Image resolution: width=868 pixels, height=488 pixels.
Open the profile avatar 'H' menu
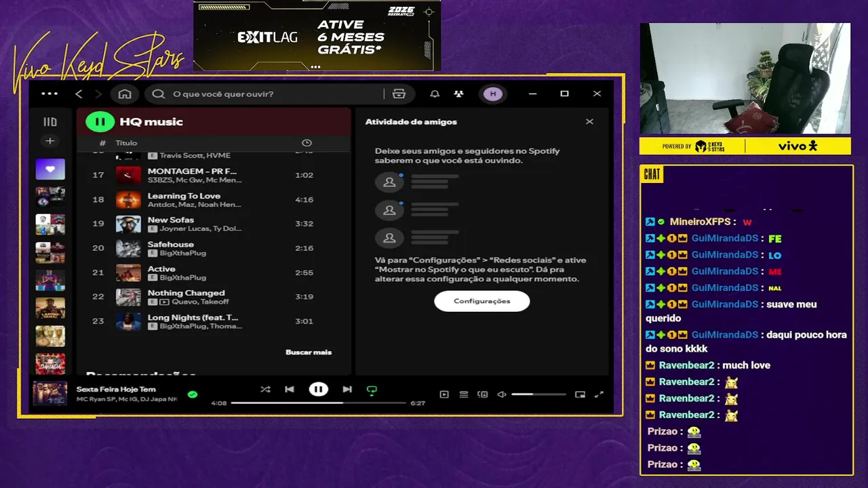(x=493, y=94)
